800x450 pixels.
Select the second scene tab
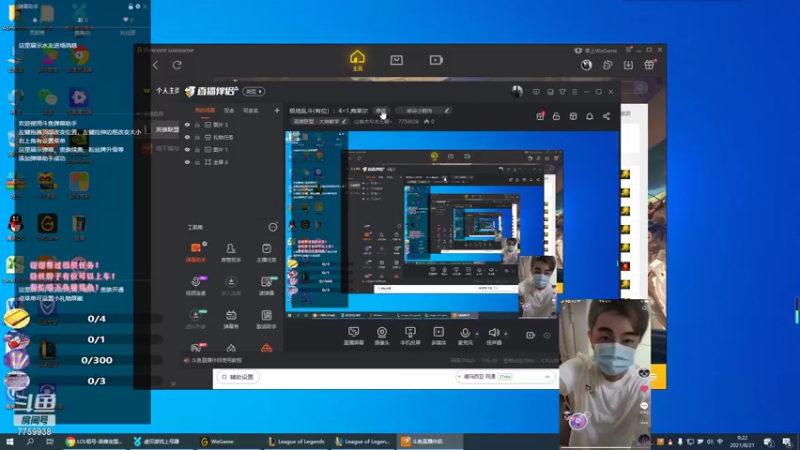pyautogui.click(x=229, y=110)
